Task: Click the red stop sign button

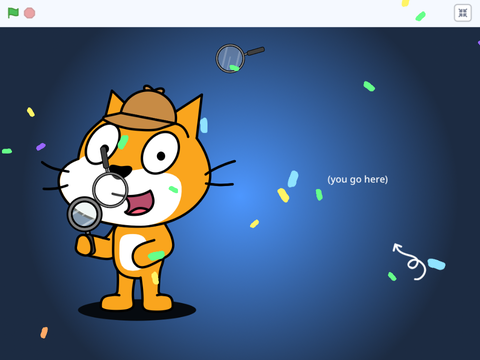Action: point(30,13)
